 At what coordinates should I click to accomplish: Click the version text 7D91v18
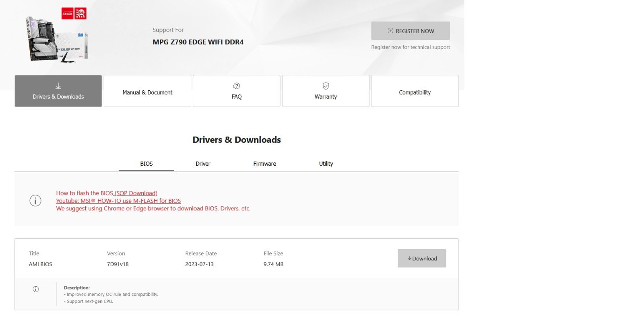(x=118, y=264)
